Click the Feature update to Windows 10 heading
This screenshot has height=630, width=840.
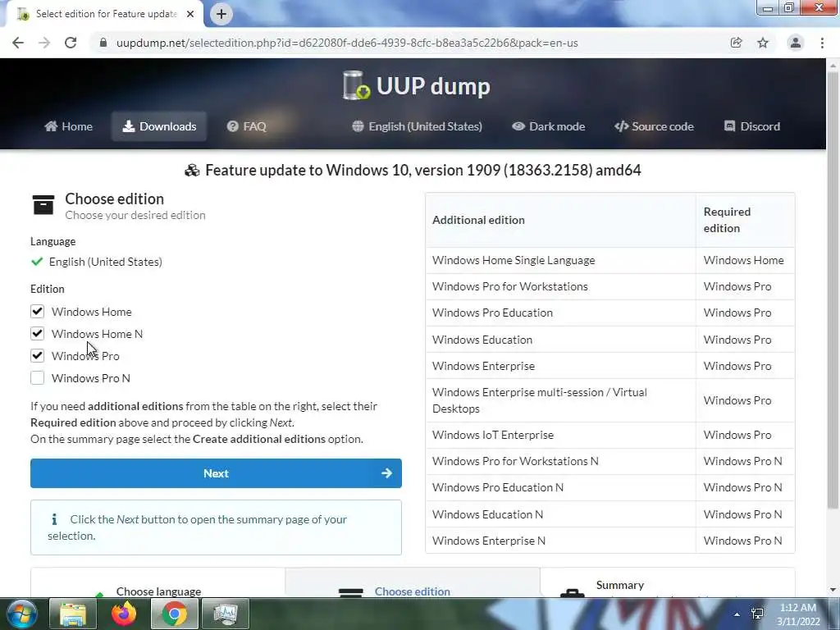[422, 171]
